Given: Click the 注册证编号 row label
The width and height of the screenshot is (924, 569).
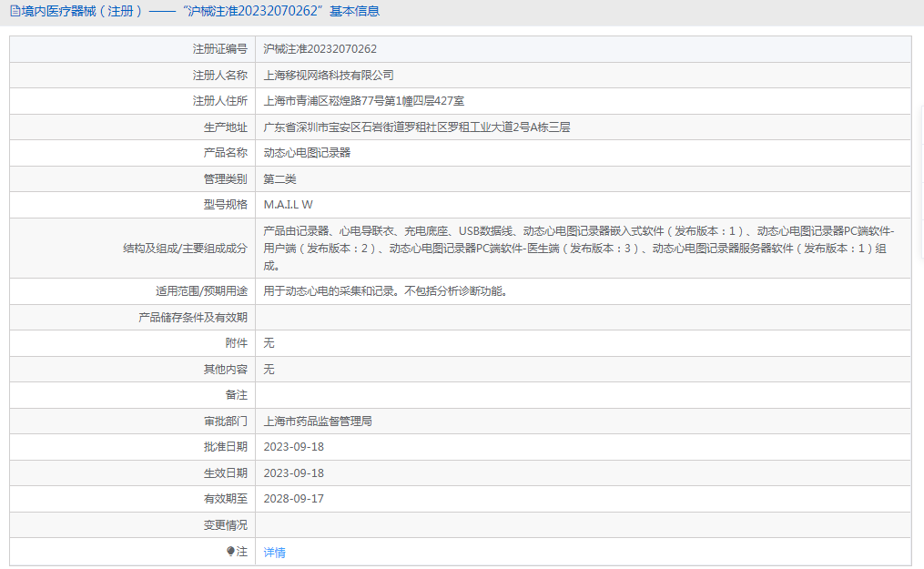Looking at the screenshot, I should pyautogui.click(x=219, y=49).
